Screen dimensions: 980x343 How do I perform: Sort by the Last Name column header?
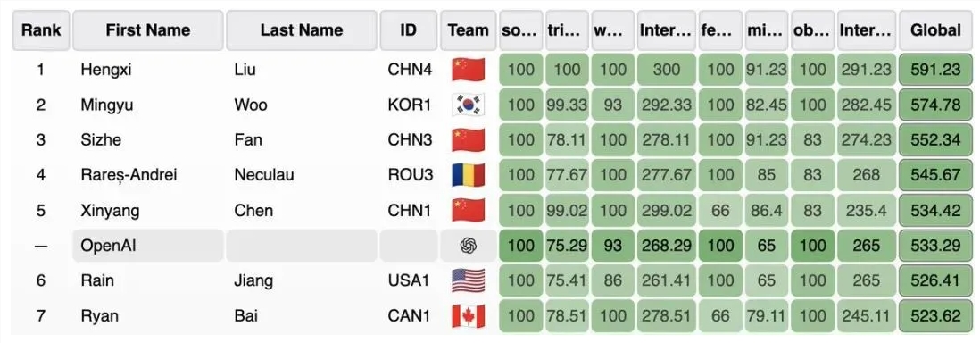(x=302, y=30)
